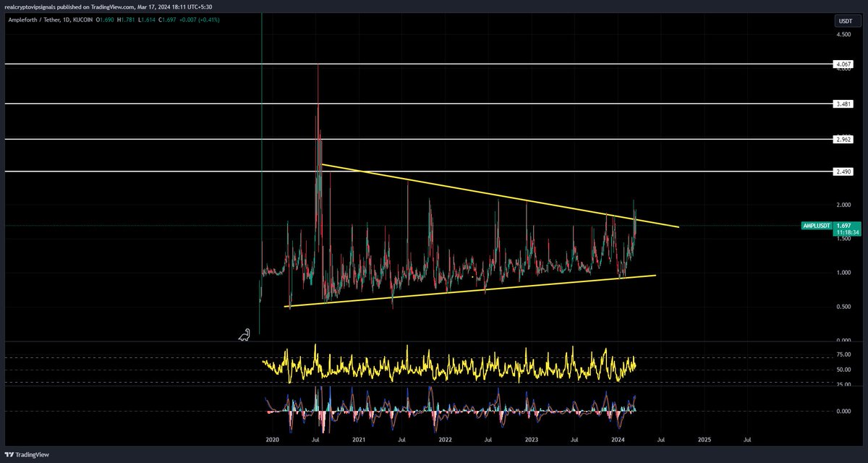Click the current price label 1.697
Viewport: 868px width, 463px height.
click(x=843, y=226)
